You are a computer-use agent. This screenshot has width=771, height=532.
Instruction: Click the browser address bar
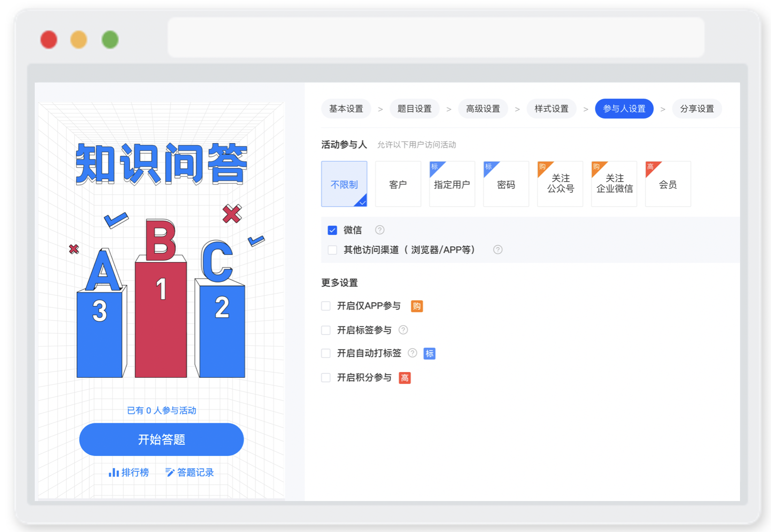436,38
